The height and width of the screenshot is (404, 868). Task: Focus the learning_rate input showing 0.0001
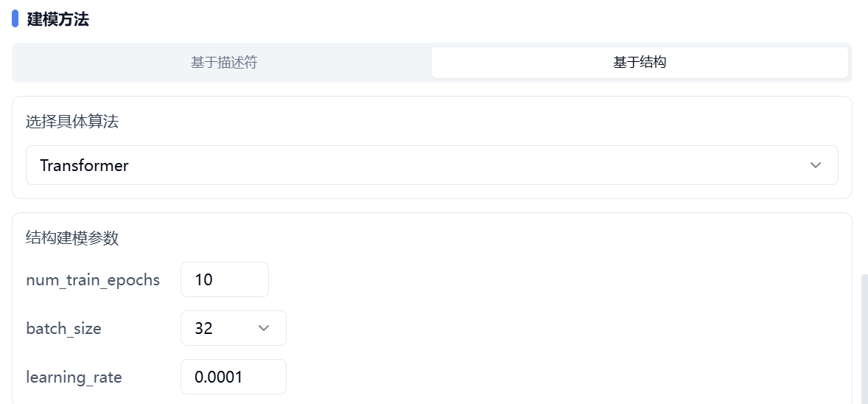click(233, 377)
